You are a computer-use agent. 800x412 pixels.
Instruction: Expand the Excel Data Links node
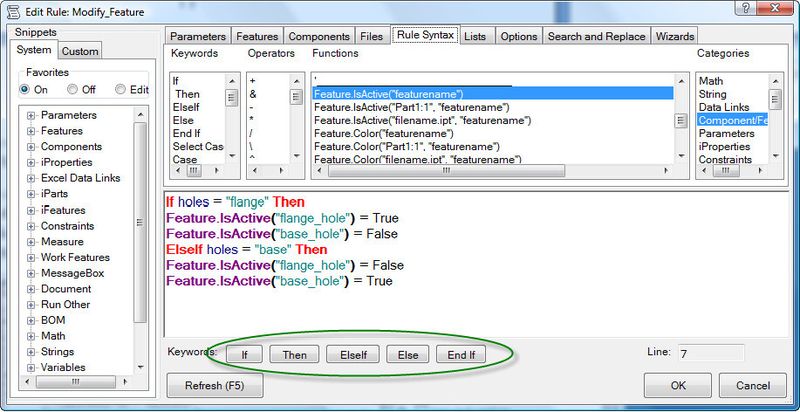[31, 179]
